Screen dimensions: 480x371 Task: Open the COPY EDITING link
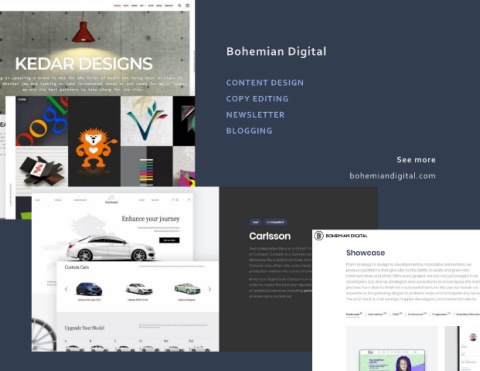pos(257,99)
